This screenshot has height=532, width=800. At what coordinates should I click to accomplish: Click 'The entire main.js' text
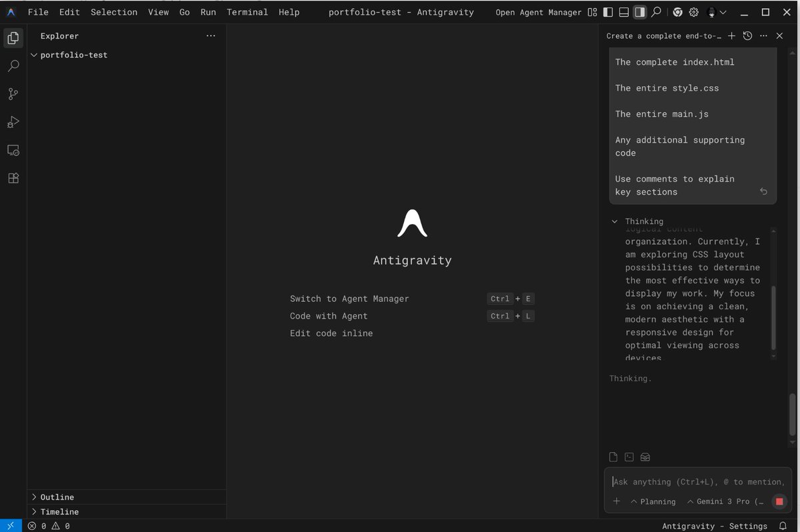click(x=662, y=114)
